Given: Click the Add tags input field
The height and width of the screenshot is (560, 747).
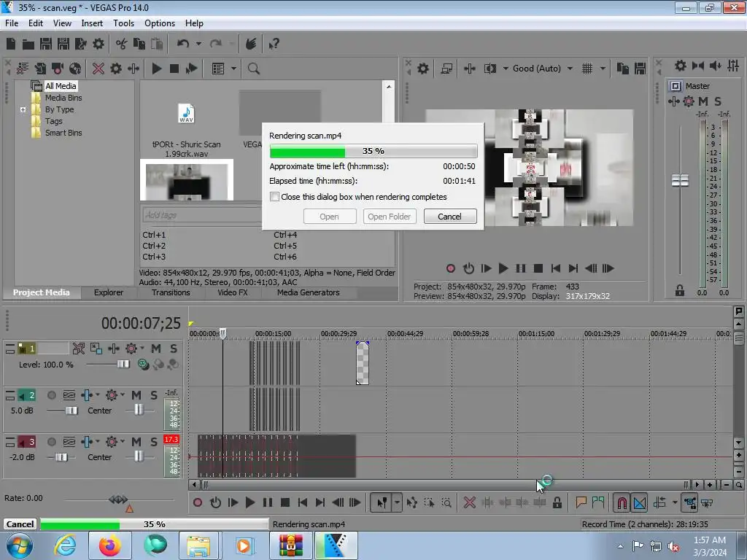Looking at the screenshot, I should (202, 215).
